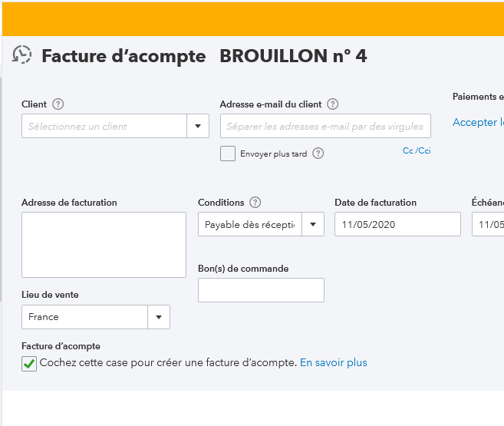The width and height of the screenshot is (504, 426).
Task: Expand the Lieu de vente dropdown
Action: pos(159,317)
